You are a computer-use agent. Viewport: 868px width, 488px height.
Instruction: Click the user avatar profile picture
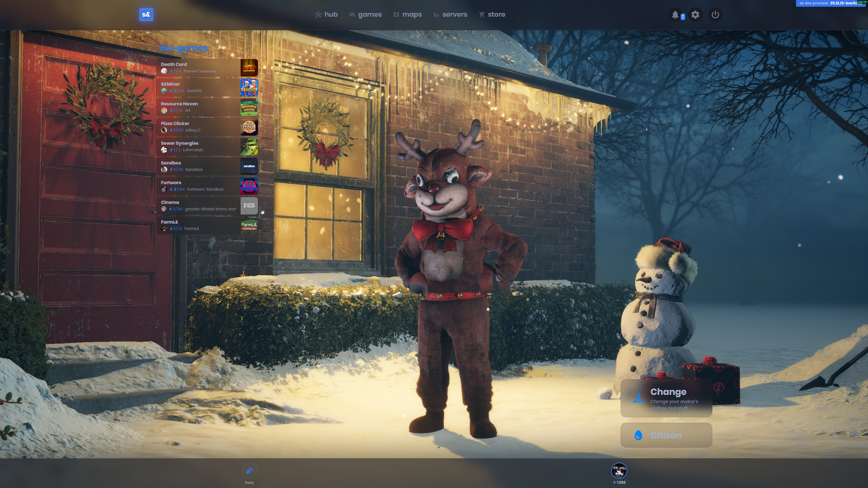click(x=619, y=471)
